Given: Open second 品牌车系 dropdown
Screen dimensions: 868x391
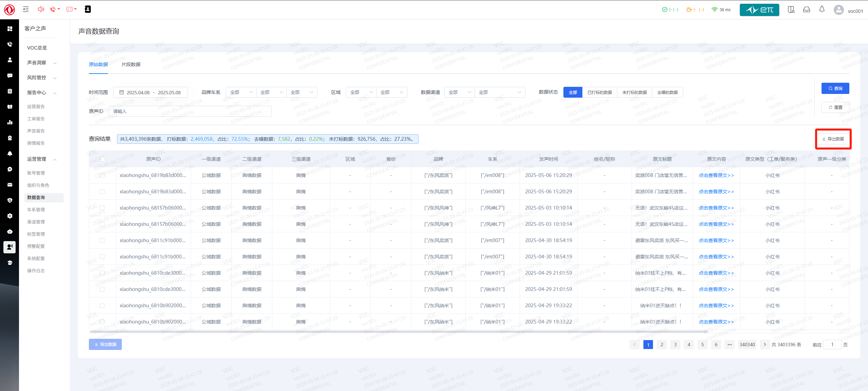Looking at the screenshot, I should pos(271,92).
